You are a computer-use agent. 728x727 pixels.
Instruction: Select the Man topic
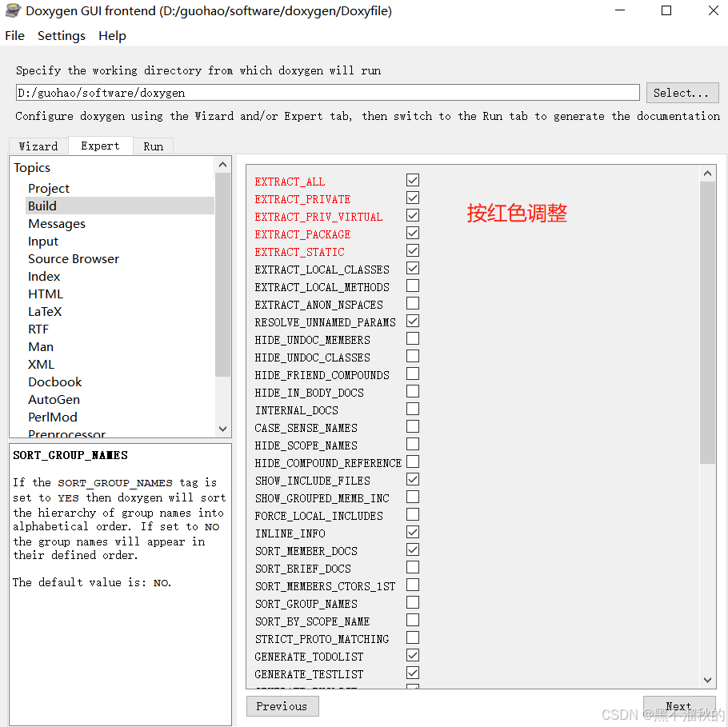[x=40, y=347]
